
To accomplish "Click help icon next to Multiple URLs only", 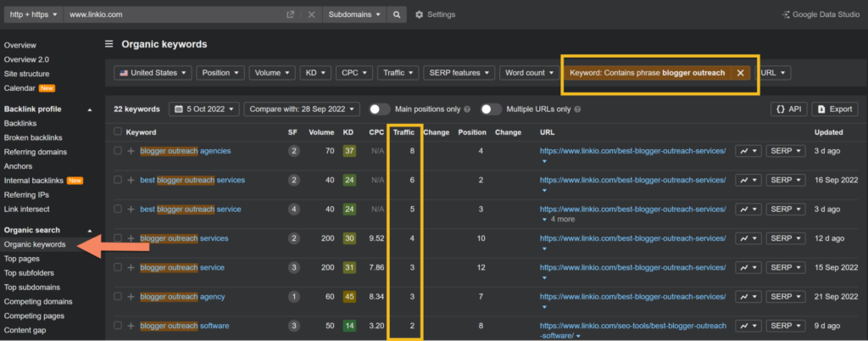I will [x=577, y=109].
